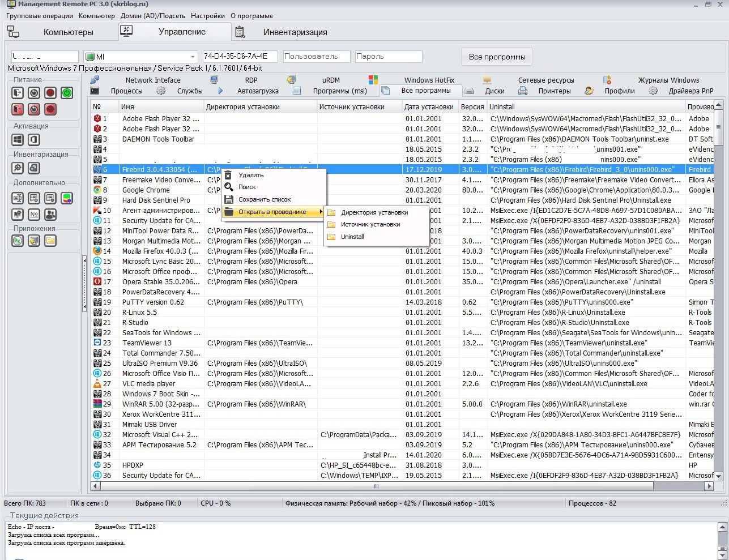Open the 'Windows HotFix' tab
This screenshot has width=729, height=560.
tap(419, 80)
